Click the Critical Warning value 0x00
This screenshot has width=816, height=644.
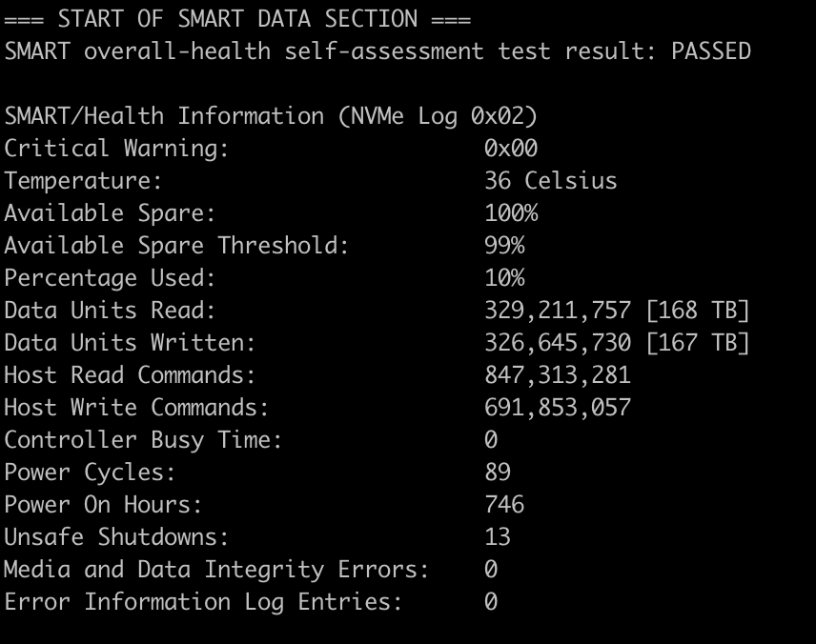[511, 149]
